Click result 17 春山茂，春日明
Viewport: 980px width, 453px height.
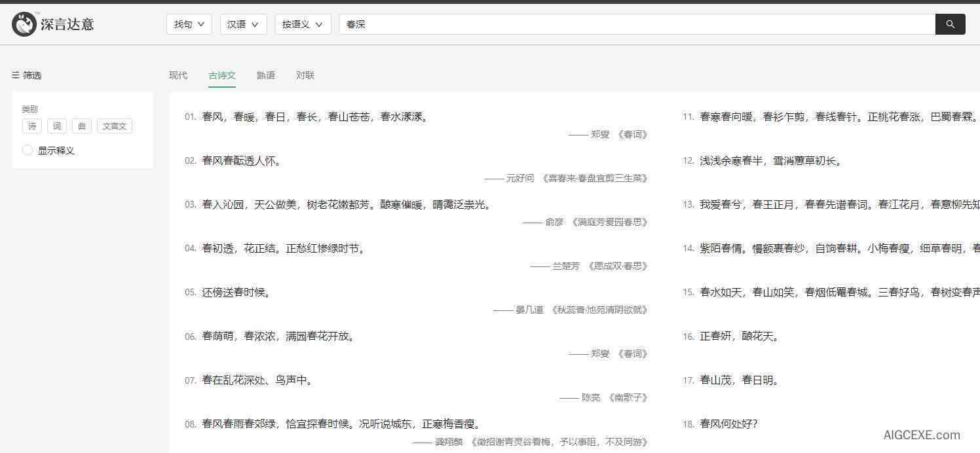(740, 380)
